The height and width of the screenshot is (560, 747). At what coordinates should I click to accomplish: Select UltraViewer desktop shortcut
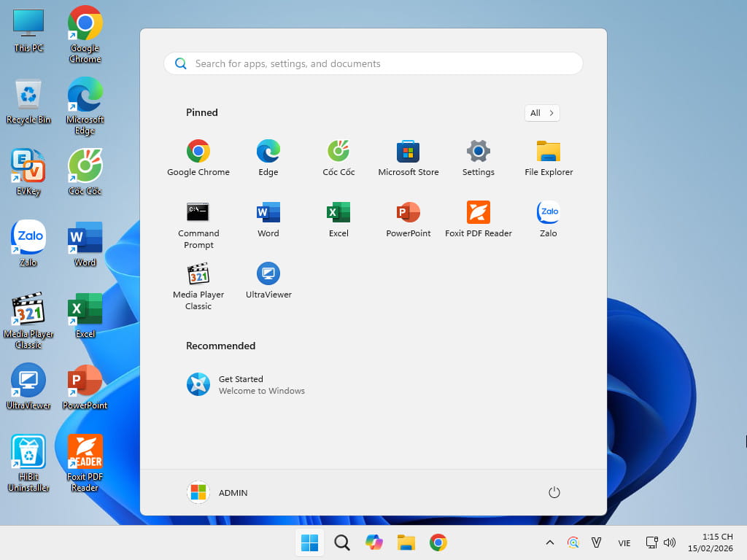pos(28,386)
